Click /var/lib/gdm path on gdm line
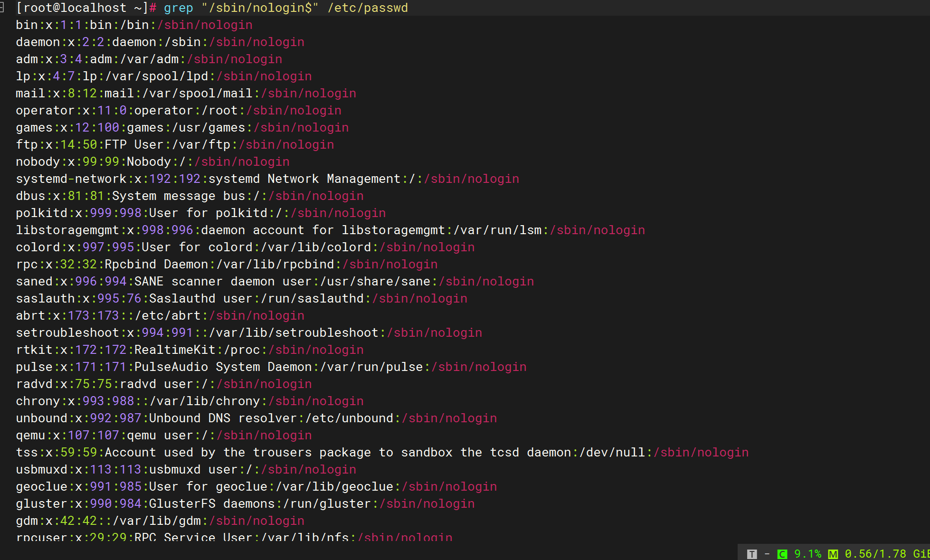930x560 pixels. point(157,521)
